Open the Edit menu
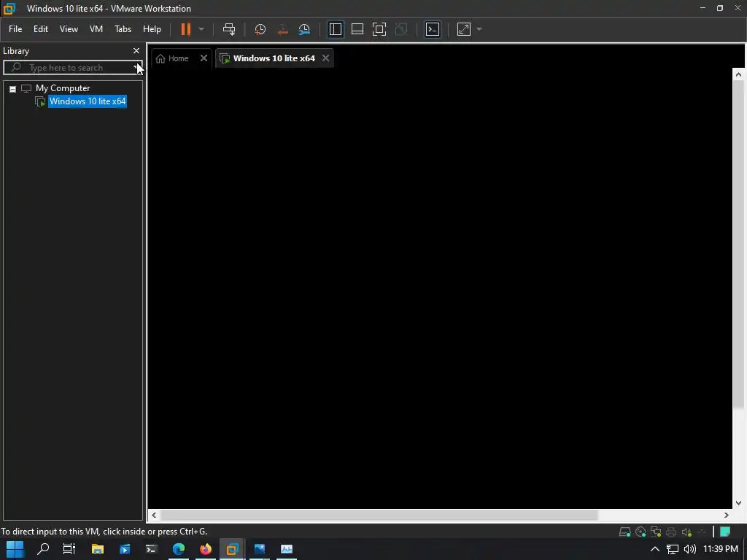 click(x=41, y=29)
